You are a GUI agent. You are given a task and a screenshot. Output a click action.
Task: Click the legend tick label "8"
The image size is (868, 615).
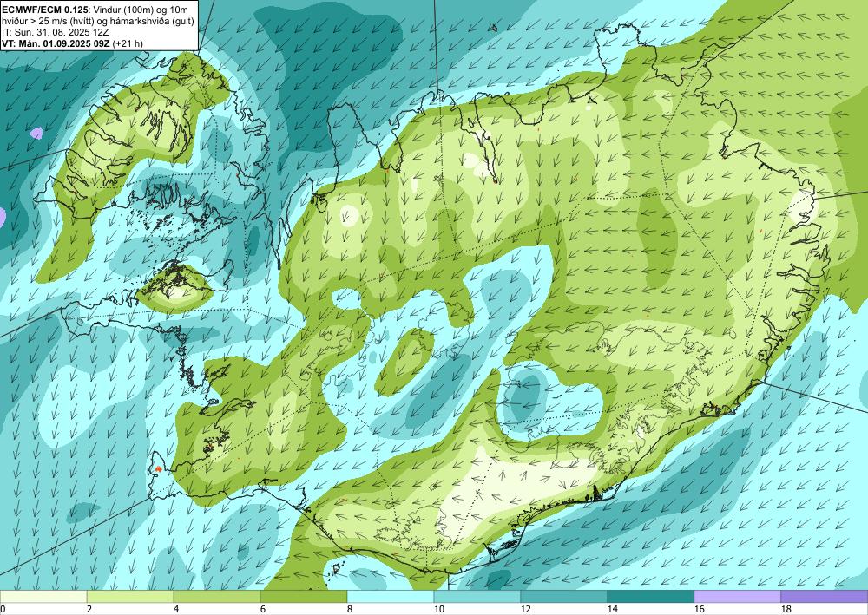(349, 610)
